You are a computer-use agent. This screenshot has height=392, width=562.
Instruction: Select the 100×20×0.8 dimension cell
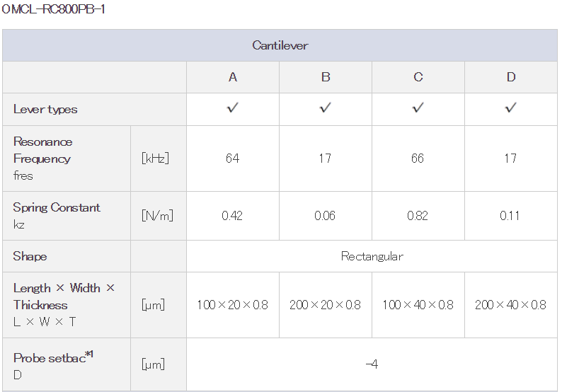(x=233, y=305)
